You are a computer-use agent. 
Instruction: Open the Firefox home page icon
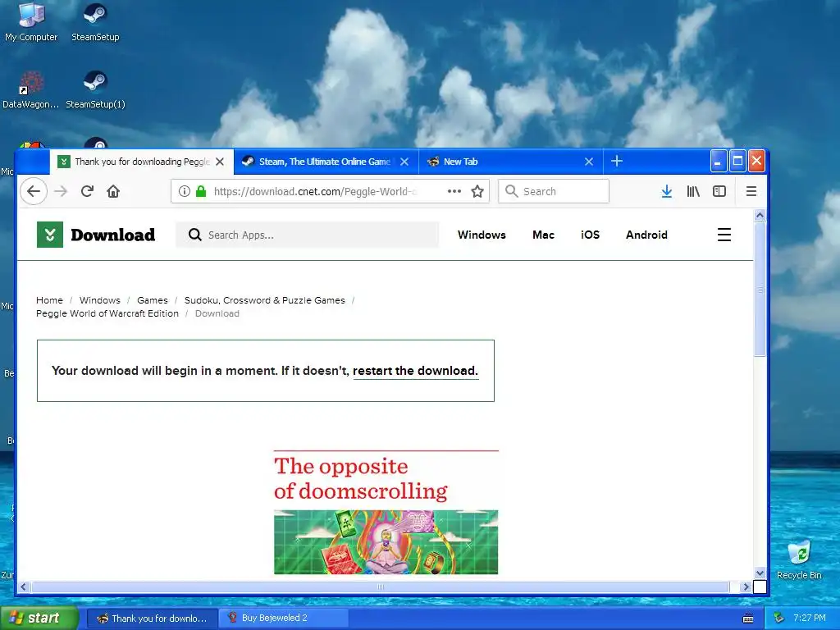pos(113,191)
